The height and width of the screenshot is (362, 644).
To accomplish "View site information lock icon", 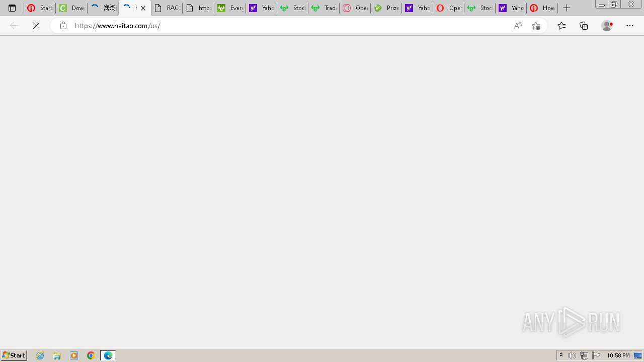I will (63, 26).
